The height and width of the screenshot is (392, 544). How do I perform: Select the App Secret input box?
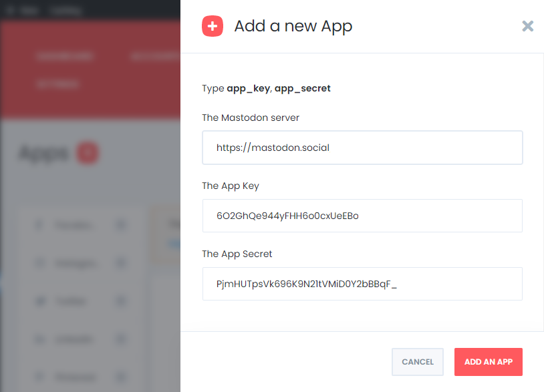click(362, 284)
